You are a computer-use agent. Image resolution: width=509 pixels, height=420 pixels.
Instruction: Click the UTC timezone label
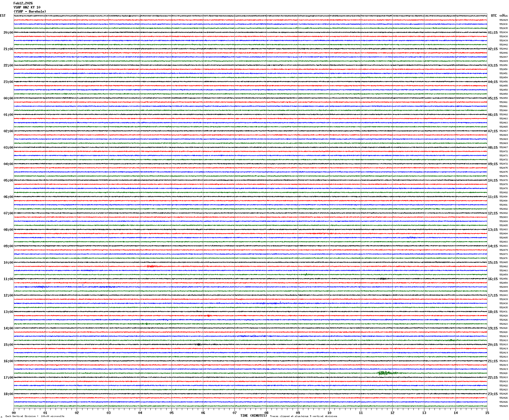(x=494, y=16)
